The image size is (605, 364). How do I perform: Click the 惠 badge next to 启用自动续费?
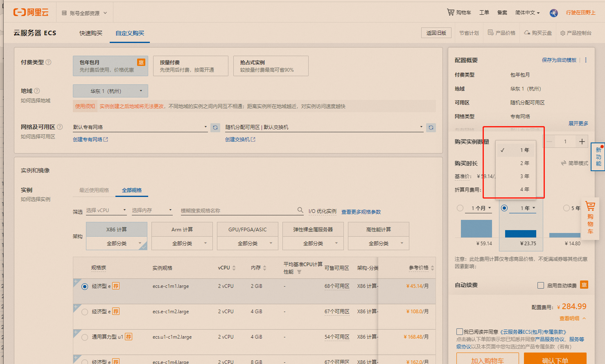point(584,285)
